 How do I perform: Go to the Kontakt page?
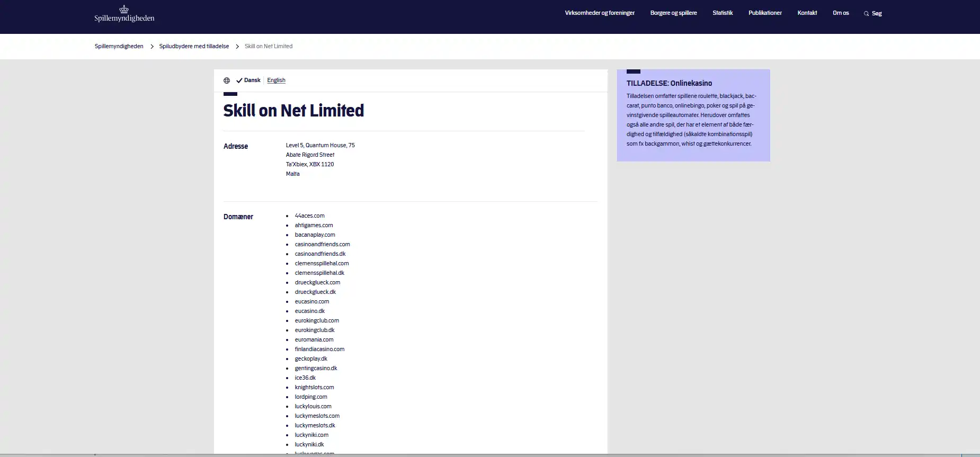[x=807, y=13]
